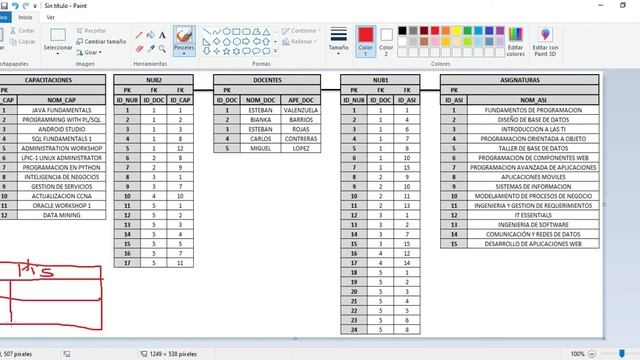This screenshot has height=360, width=640.
Task: Pick the orange color swatch
Action: pyautogui.click(x=446, y=31)
